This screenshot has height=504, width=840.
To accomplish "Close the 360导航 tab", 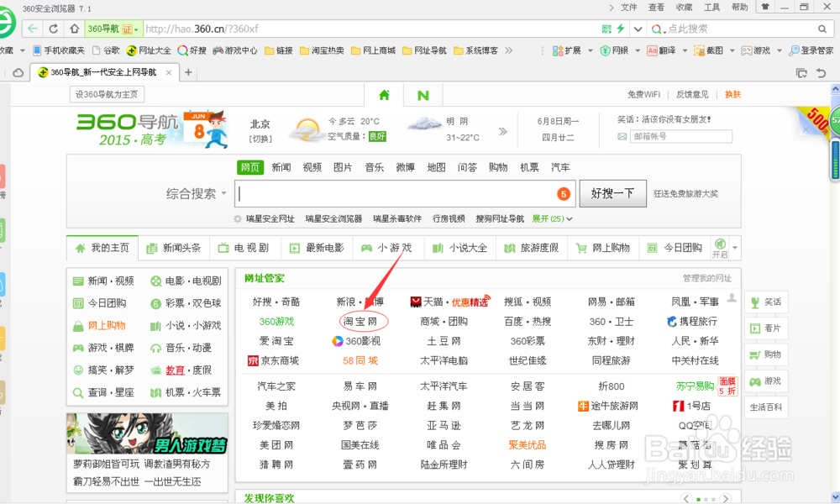I will (x=169, y=72).
